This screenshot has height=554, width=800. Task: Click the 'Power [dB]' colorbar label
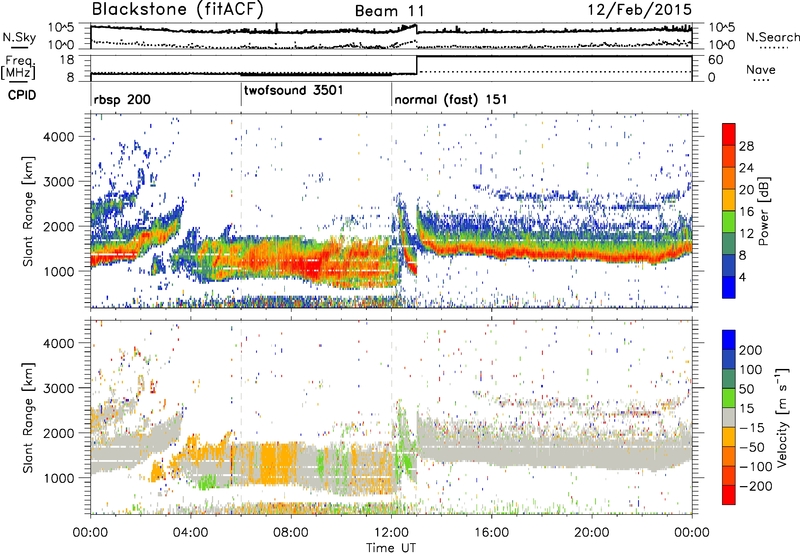pyautogui.click(x=764, y=211)
